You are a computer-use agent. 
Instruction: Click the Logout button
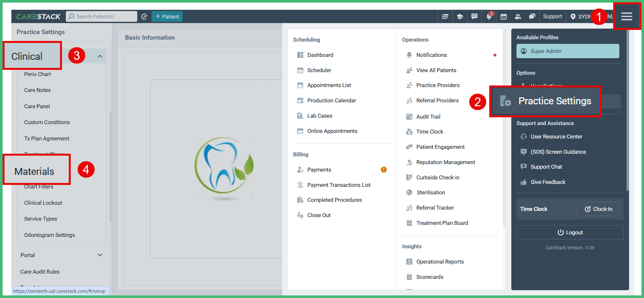coord(570,232)
